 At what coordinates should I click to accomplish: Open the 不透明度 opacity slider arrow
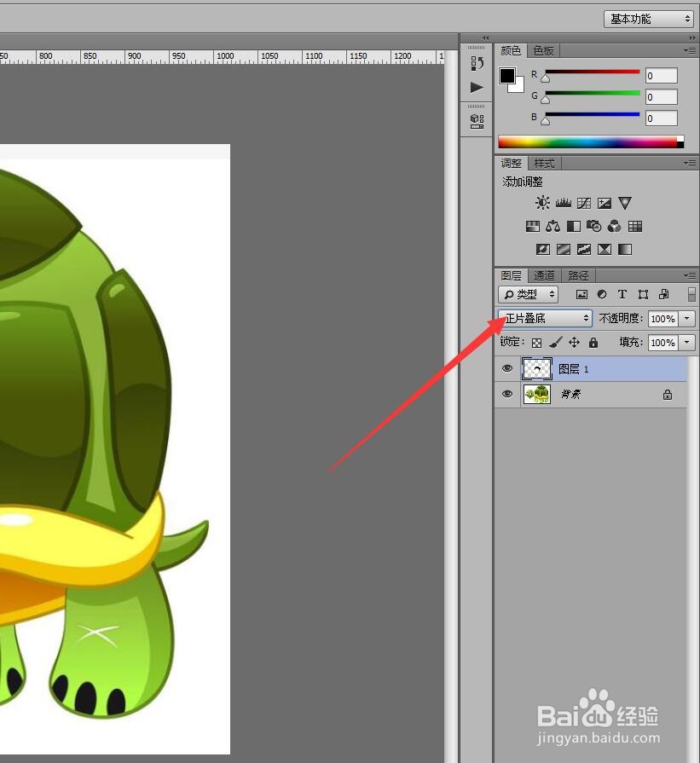[x=687, y=319]
